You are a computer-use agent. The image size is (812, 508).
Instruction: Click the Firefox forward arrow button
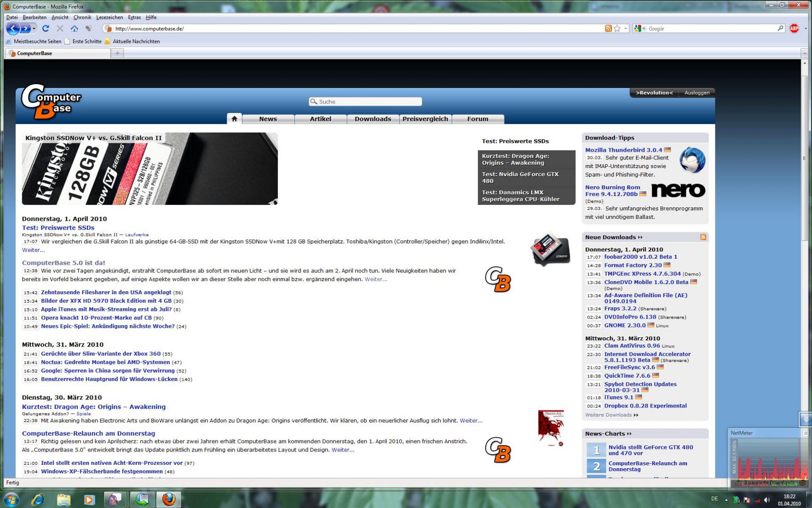click(x=25, y=29)
